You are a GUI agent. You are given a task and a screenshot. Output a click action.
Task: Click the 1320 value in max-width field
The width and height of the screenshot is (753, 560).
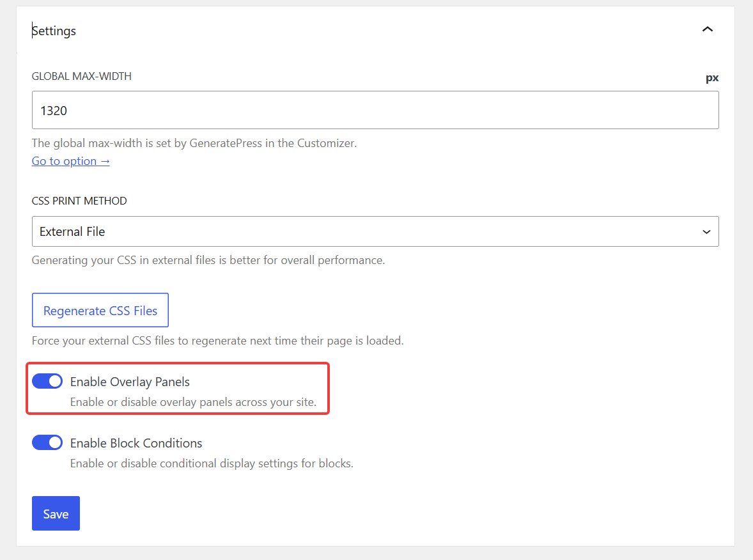[x=54, y=111]
